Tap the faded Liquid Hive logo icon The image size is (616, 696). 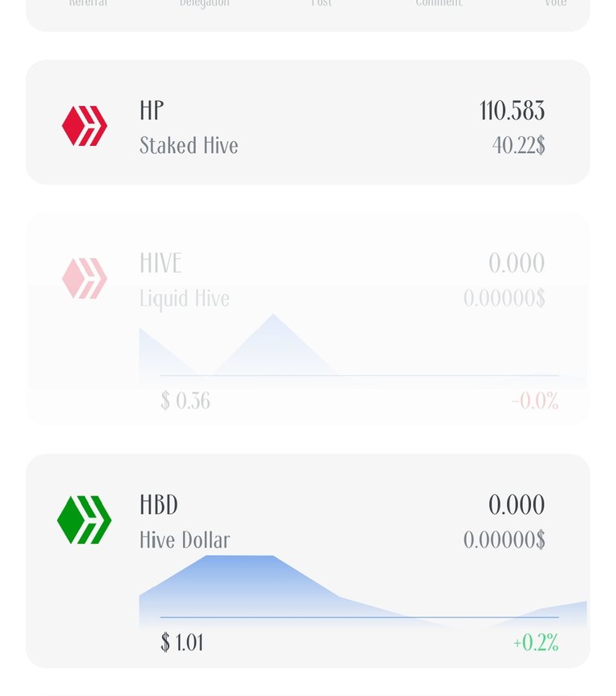click(84, 278)
